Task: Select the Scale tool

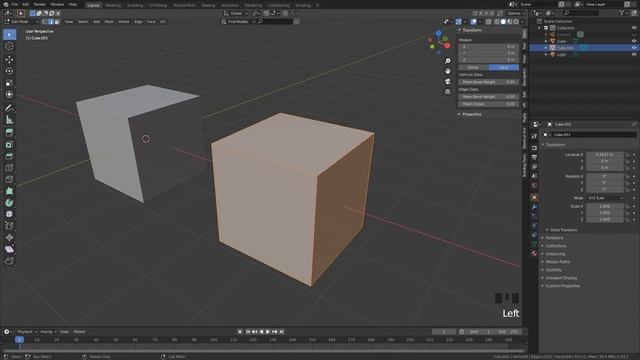Action: click(9, 83)
